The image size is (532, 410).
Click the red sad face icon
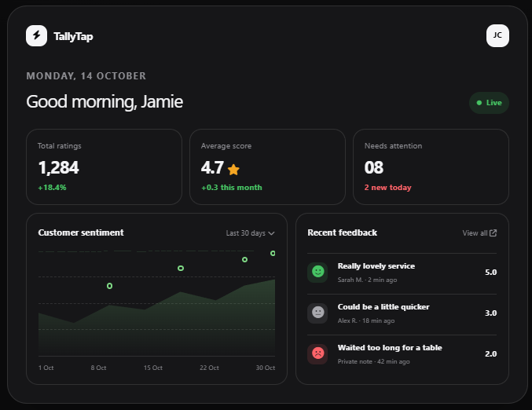click(318, 353)
